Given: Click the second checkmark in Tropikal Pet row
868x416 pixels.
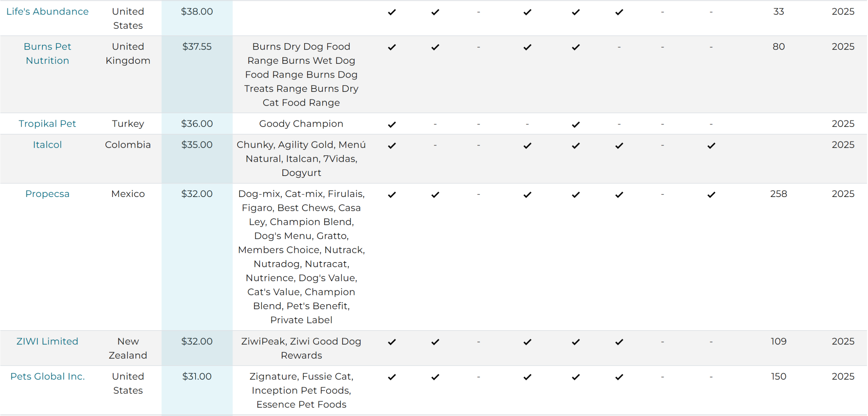Looking at the screenshot, I should coord(576,124).
